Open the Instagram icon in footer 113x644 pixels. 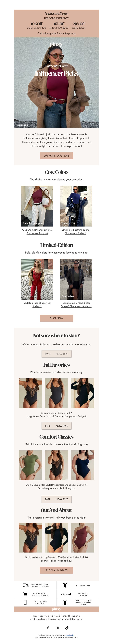[57, 628]
